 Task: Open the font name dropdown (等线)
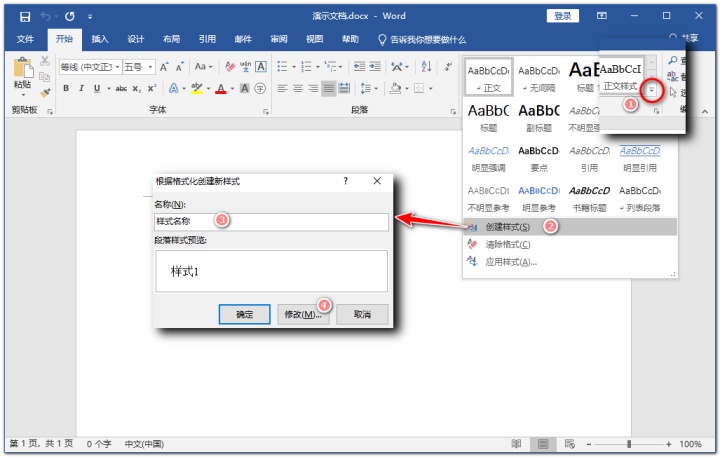click(x=117, y=67)
